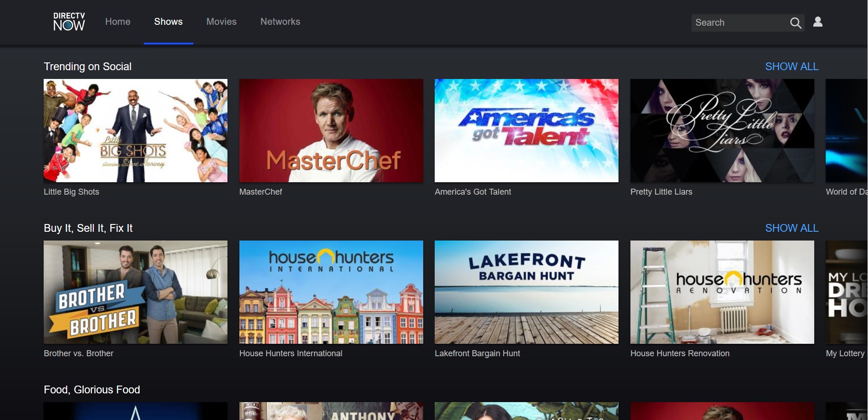
Task: Type in the Search field
Action: (x=738, y=23)
